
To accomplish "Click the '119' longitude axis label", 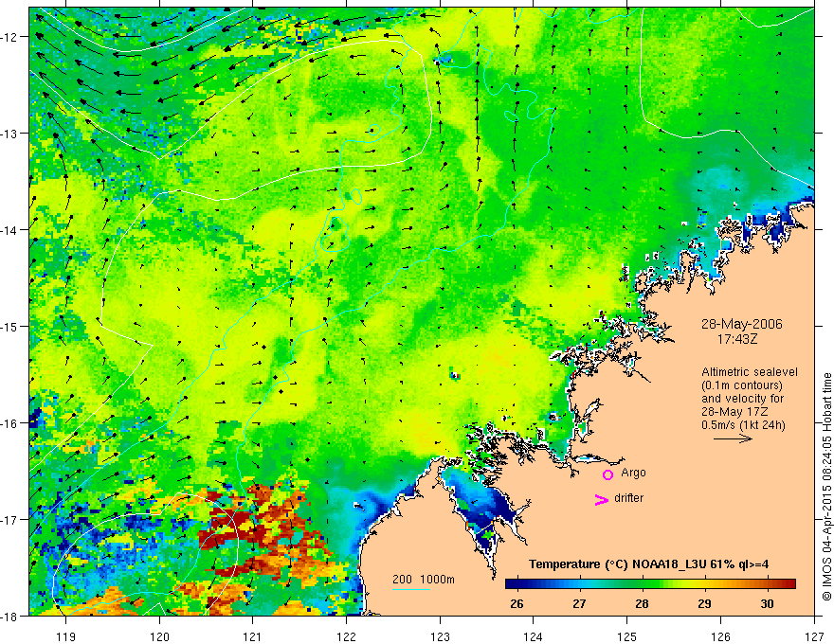I will pyautogui.click(x=66, y=636).
